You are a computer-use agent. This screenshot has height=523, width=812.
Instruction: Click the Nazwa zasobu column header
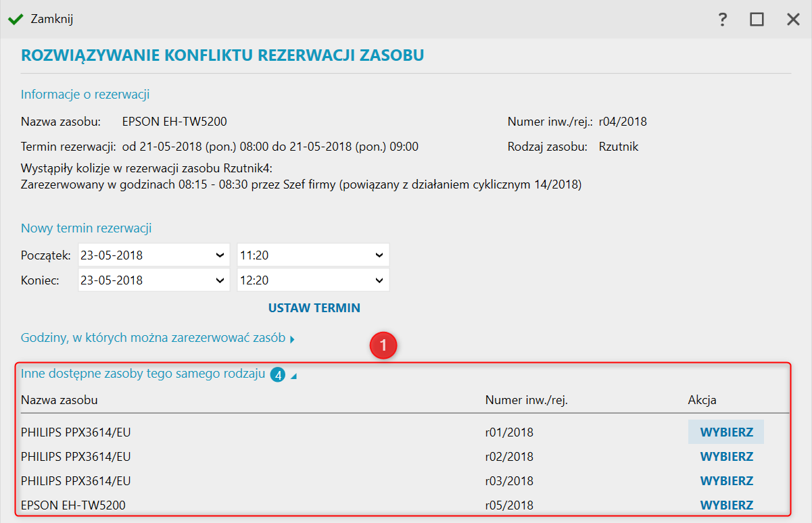59,400
